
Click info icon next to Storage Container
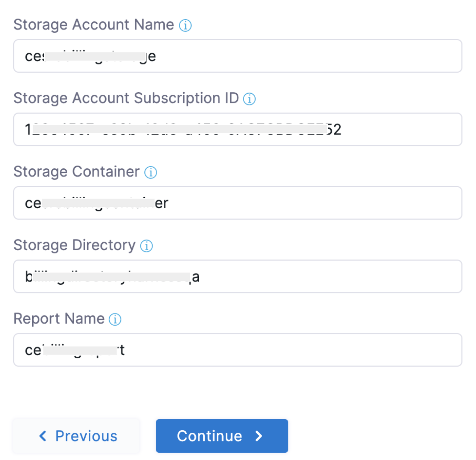[151, 172]
